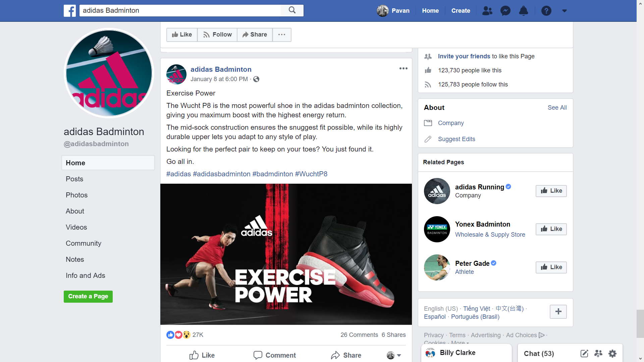
Task: Click the public globe privacy icon
Action: pyautogui.click(x=256, y=79)
